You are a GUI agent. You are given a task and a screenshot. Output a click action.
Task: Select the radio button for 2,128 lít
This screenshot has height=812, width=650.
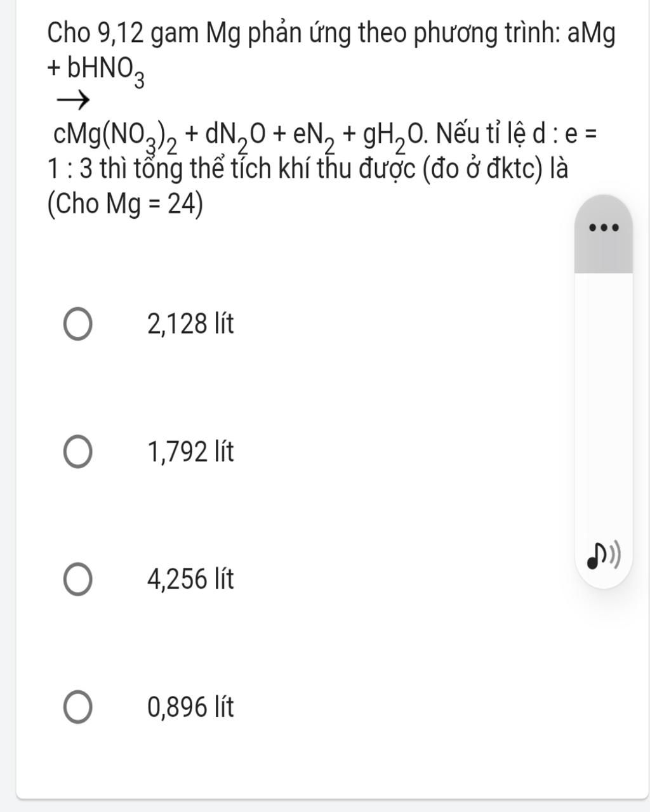click(x=77, y=325)
